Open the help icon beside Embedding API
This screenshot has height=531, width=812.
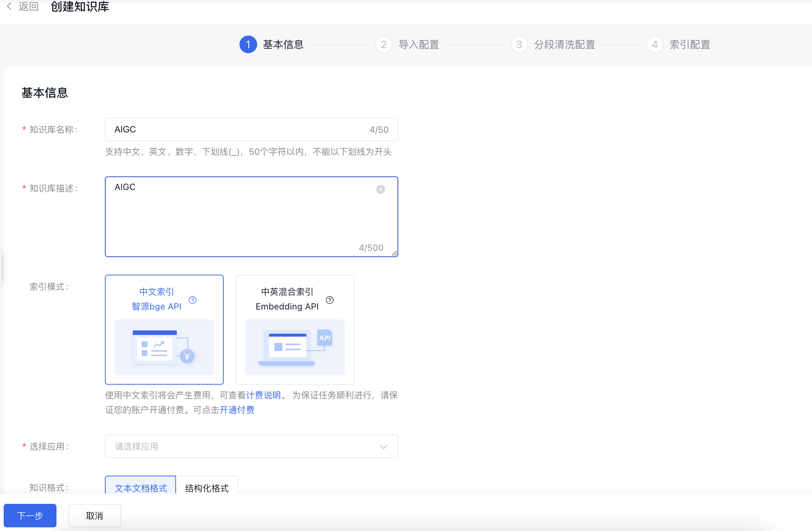coord(330,300)
